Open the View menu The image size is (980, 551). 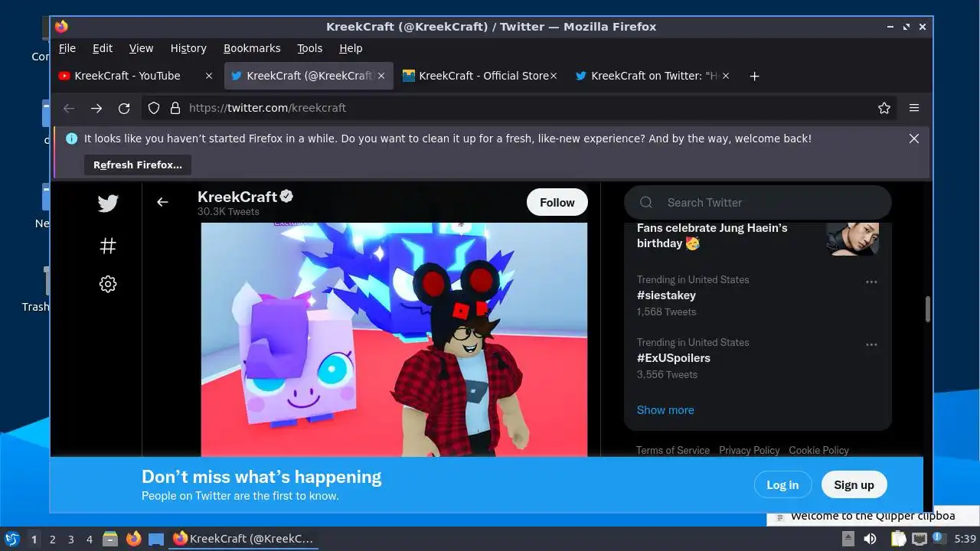click(x=141, y=48)
